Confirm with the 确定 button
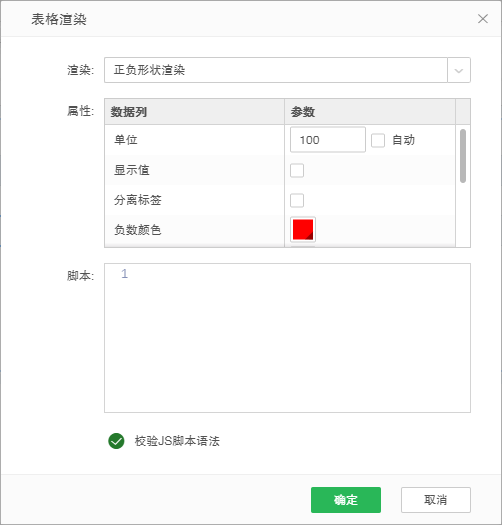Viewport: 502px width, 525px height. 346,500
